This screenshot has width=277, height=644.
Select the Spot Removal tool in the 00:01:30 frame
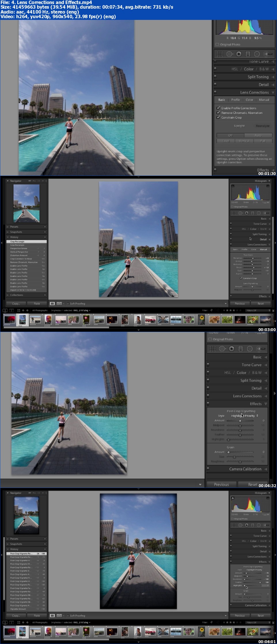click(x=229, y=54)
